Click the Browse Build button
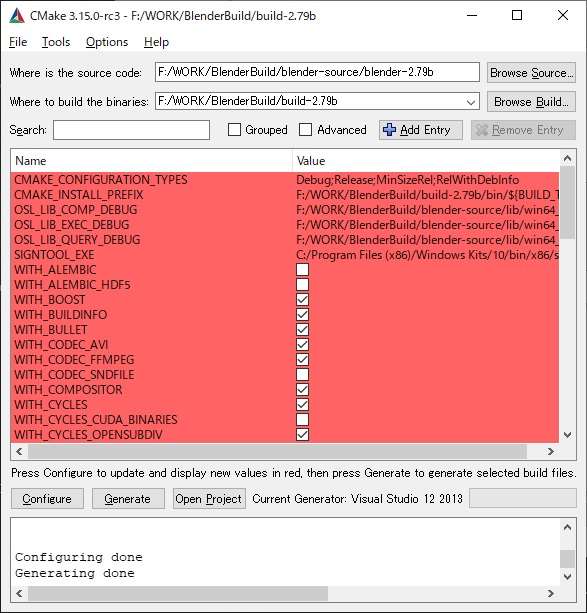587x613 pixels. 531,102
